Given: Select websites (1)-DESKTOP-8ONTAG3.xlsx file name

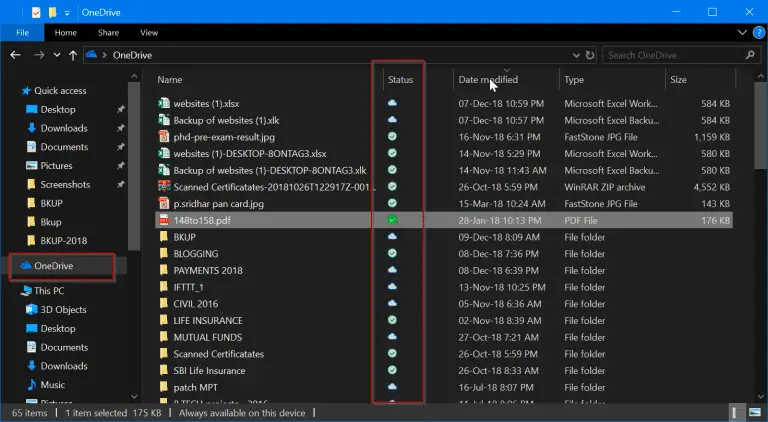Looking at the screenshot, I should (250, 154).
